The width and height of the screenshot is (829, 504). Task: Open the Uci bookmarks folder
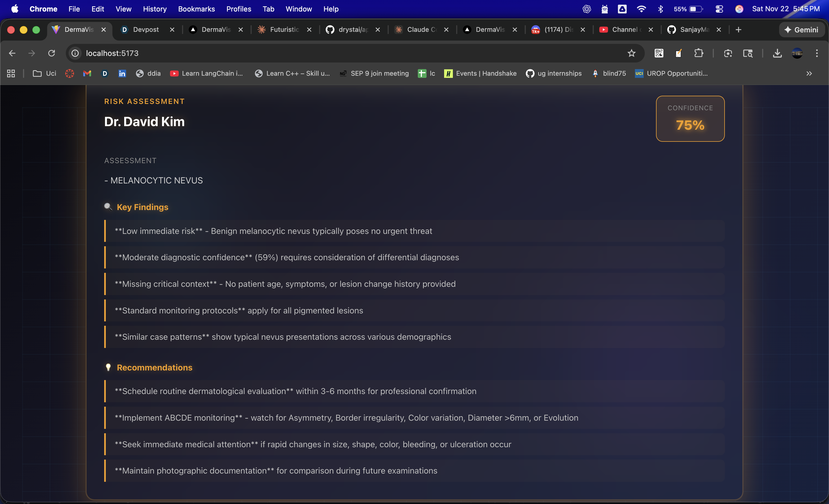click(x=44, y=73)
